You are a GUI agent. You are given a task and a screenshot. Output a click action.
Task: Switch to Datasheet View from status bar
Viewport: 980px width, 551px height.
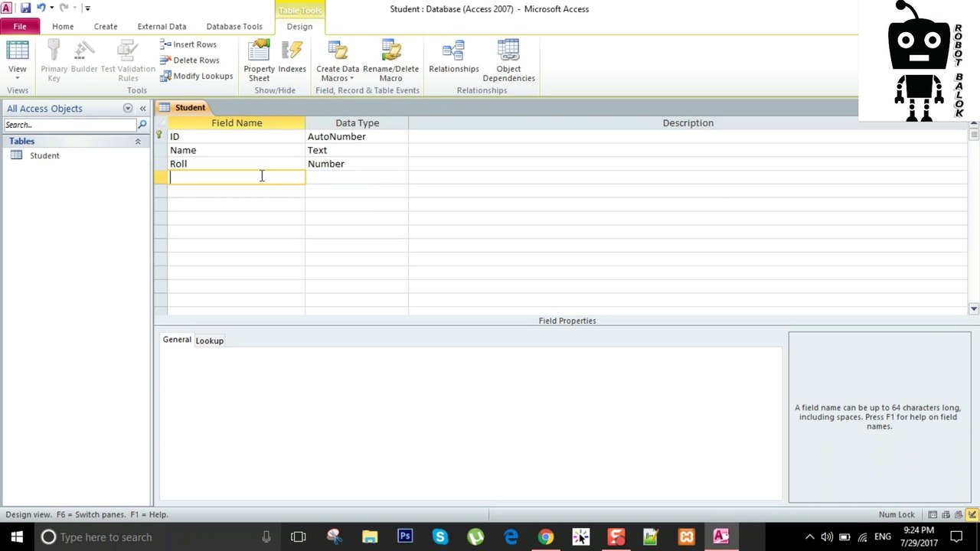point(933,514)
